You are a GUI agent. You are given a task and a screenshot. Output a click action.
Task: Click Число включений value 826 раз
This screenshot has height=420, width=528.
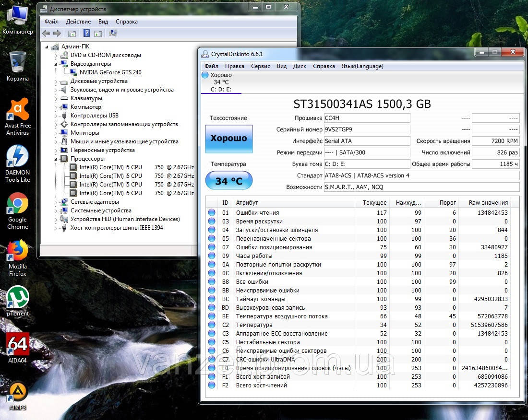496,152
